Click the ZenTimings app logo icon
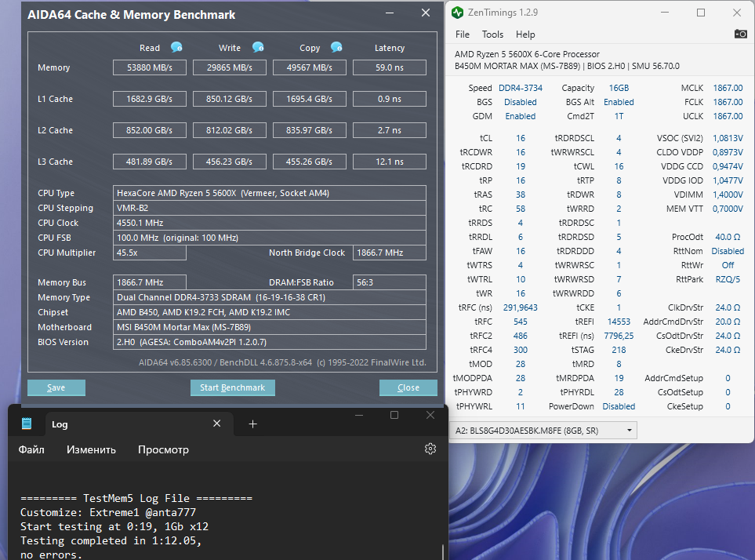This screenshot has height=560, width=755. pos(457,13)
